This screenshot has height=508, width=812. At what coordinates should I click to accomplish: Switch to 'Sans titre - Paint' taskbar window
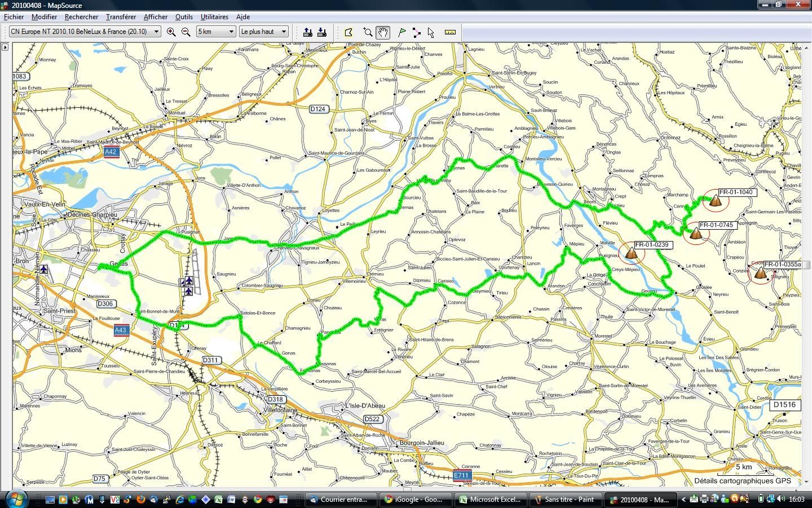click(564, 500)
